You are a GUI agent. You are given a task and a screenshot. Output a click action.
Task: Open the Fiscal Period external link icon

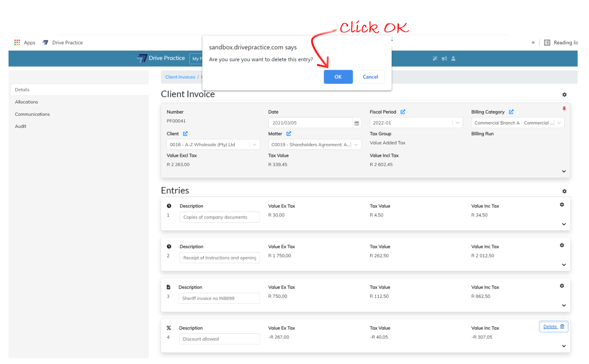403,112
